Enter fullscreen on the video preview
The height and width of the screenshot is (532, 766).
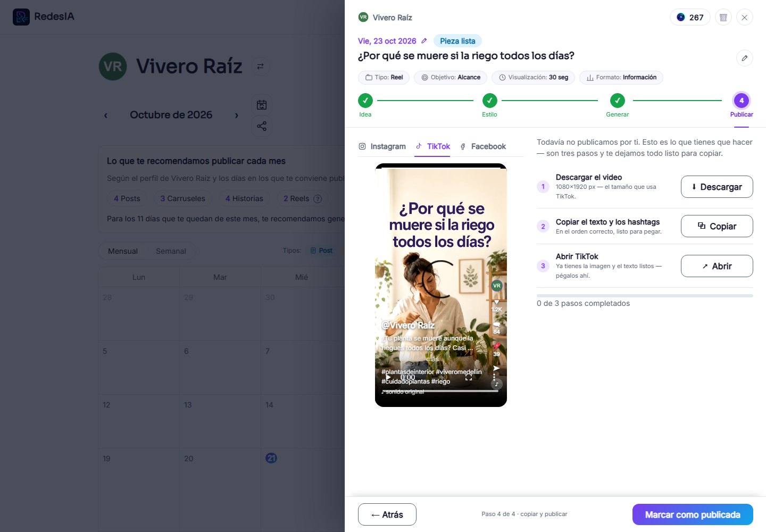[x=469, y=377]
